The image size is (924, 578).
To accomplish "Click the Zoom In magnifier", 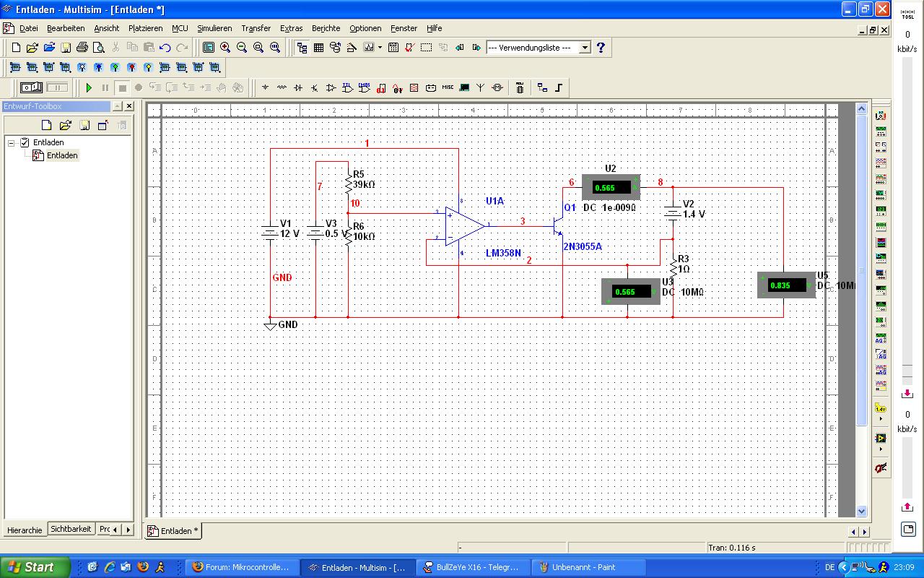I will pos(225,48).
